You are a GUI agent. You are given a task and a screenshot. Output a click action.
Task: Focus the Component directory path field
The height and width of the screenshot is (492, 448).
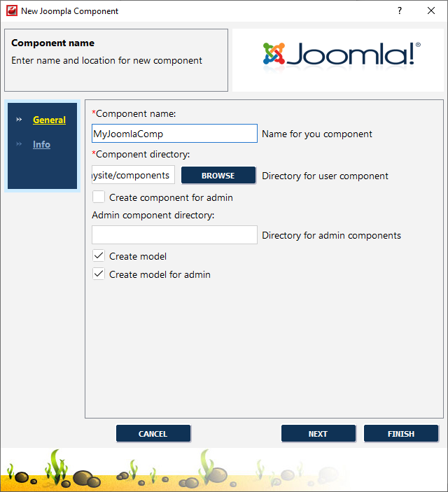tap(133, 175)
